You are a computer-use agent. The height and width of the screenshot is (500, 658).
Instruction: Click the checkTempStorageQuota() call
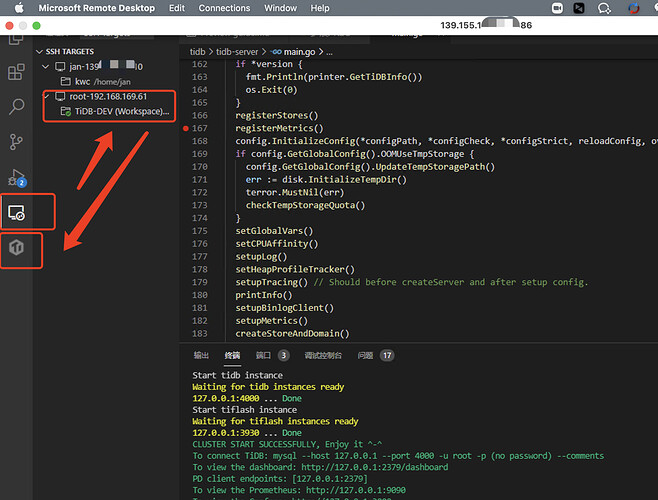coord(305,205)
